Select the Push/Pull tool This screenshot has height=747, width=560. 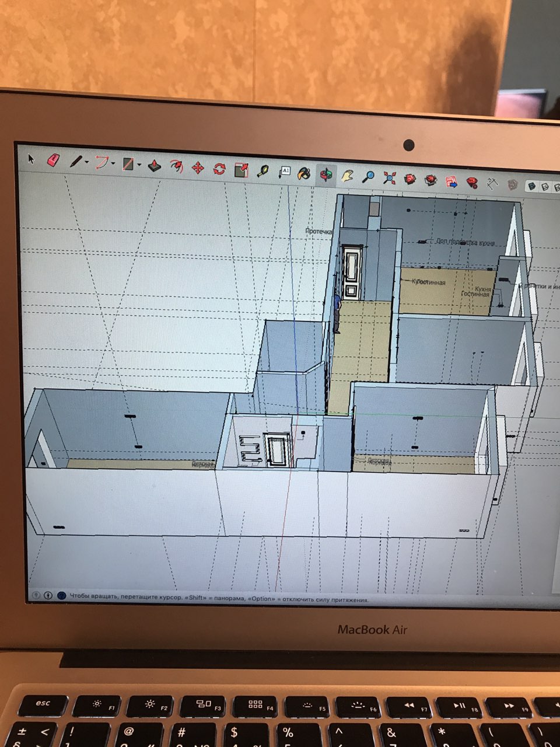click(x=154, y=166)
